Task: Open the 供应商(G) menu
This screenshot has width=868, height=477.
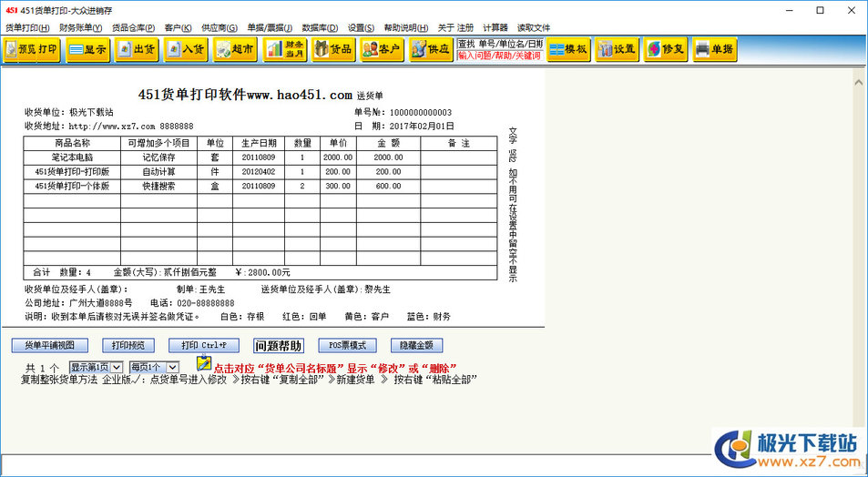Action: 220,27
